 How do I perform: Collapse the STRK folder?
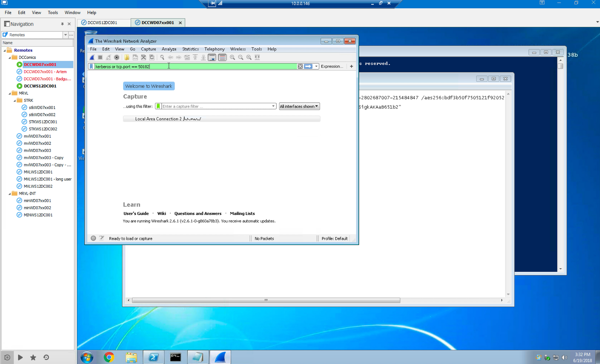coord(15,100)
